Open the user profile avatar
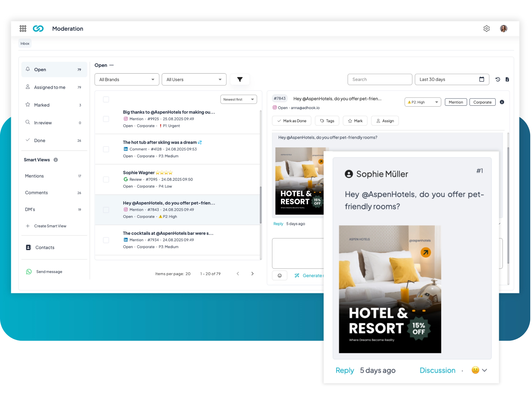532x399 pixels. coord(503,29)
